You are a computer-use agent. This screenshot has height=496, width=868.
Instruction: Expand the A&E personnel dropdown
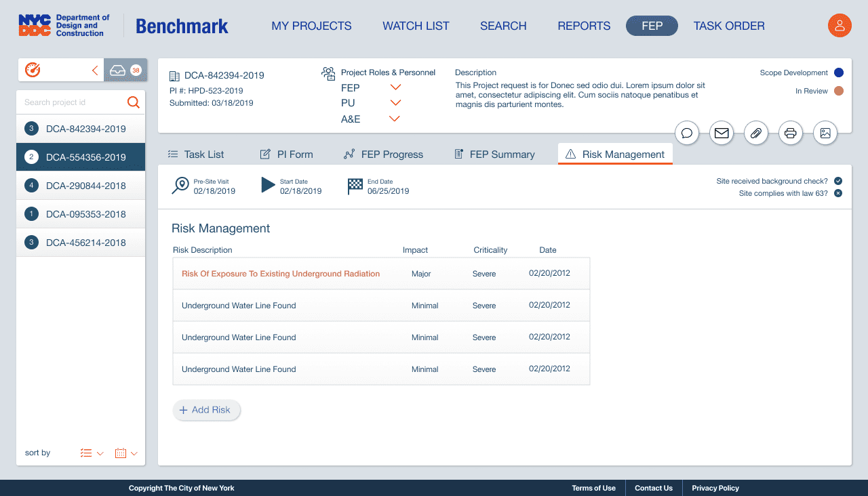point(394,119)
